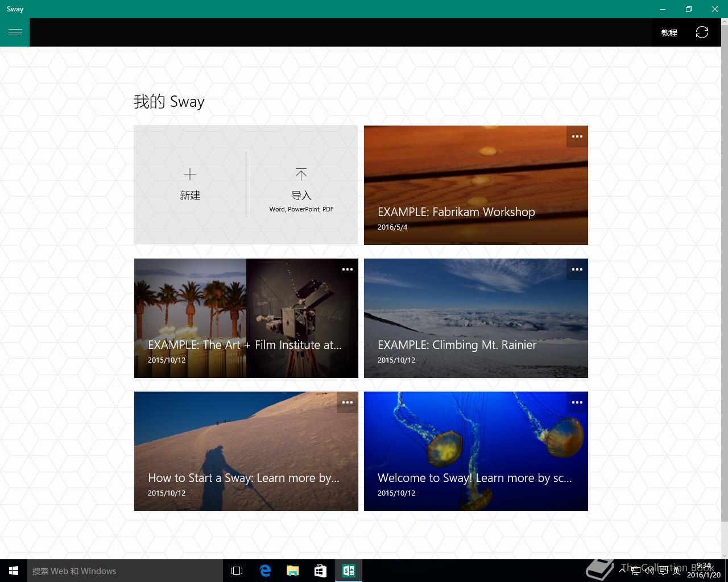This screenshot has height=582, width=728.
Task: Open the Art + Film Institute Sway
Action: 246,318
